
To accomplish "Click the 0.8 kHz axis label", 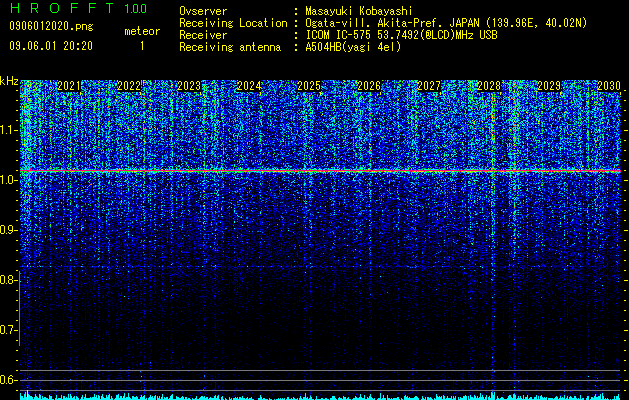I will [x=9, y=280].
